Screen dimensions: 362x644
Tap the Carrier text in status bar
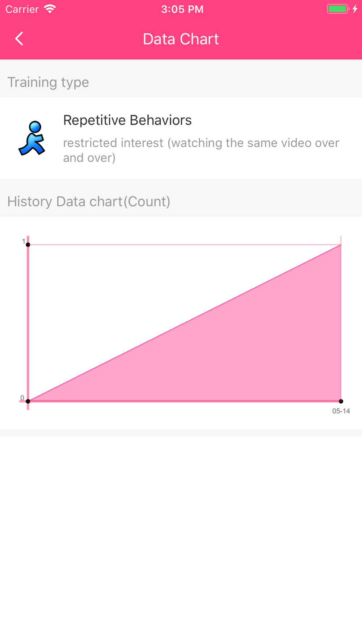(x=22, y=9)
